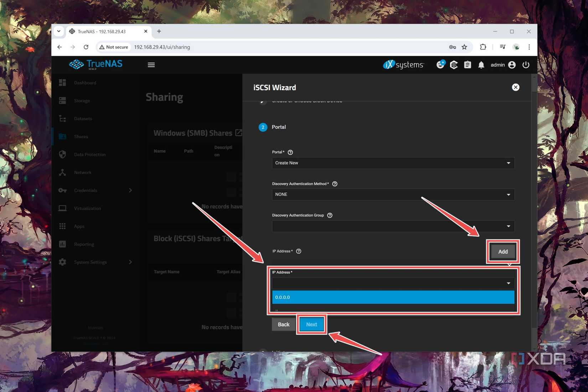Select step 2 Portal in wizard
The height and width of the screenshot is (392, 588).
coord(273,127)
